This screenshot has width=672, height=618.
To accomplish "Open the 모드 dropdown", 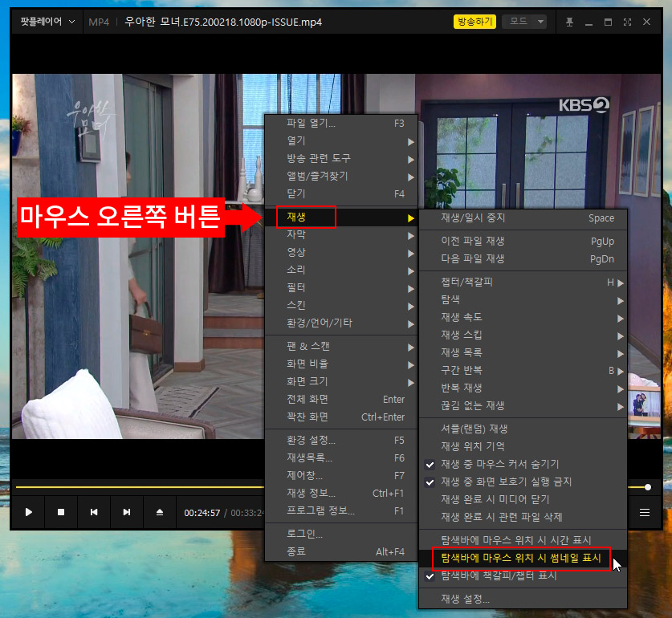I will (524, 22).
